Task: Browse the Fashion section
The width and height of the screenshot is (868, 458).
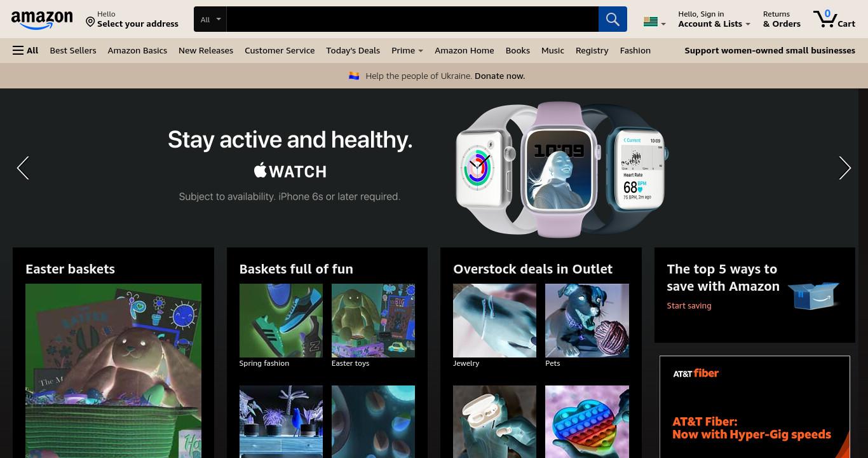Action: [x=635, y=50]
